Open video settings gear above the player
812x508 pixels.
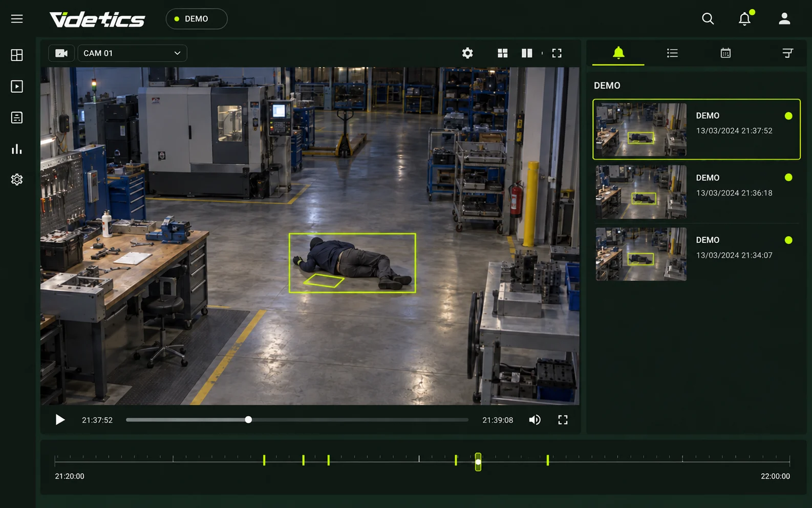(467, 53)
